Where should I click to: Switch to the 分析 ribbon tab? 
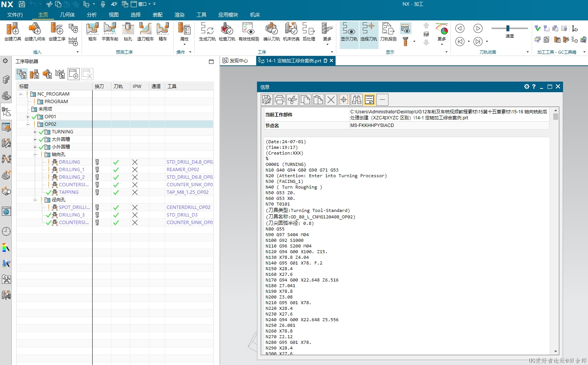92,15
